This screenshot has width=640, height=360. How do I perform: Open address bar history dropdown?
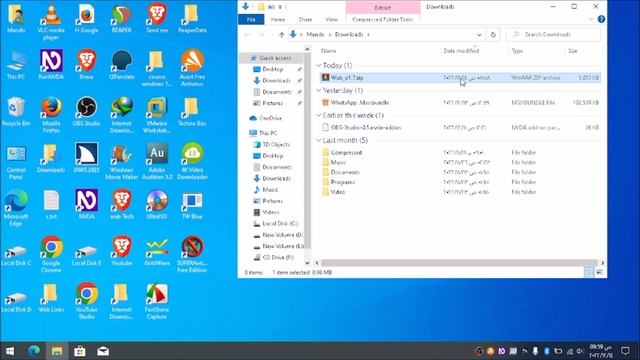pyautogui.click(x=479, y=35)
